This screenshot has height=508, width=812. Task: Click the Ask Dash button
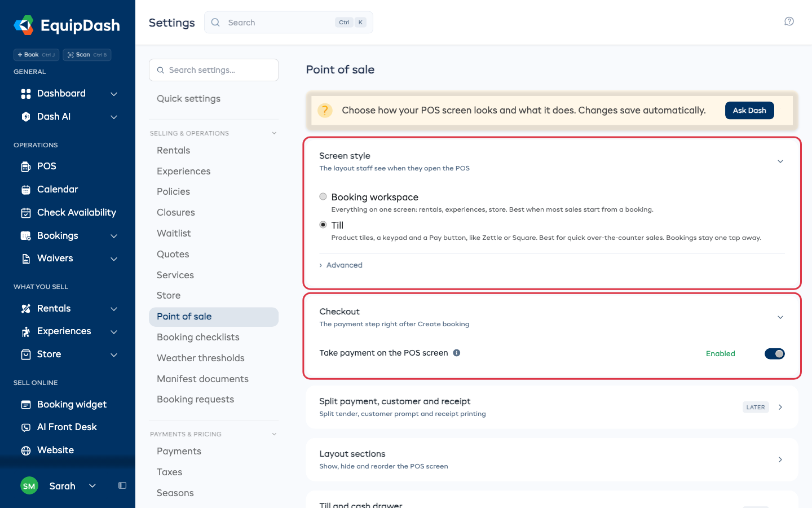[x=749, y=111]
